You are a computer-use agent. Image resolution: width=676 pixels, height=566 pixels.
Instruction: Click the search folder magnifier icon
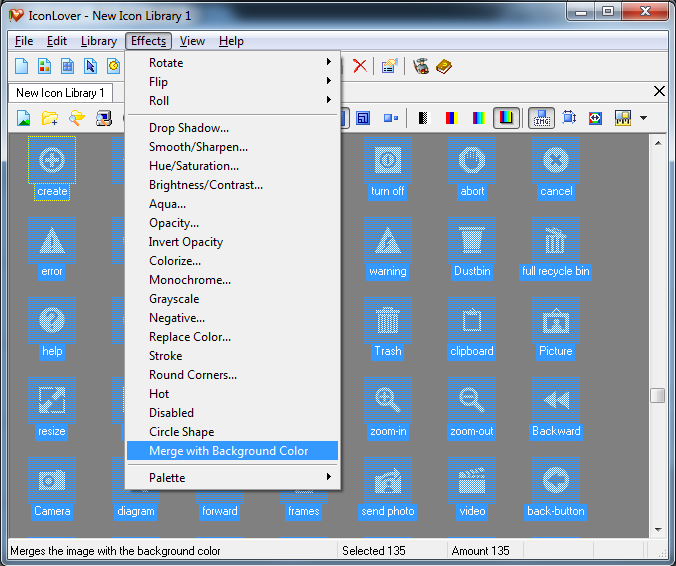click(x=77, y=118)
